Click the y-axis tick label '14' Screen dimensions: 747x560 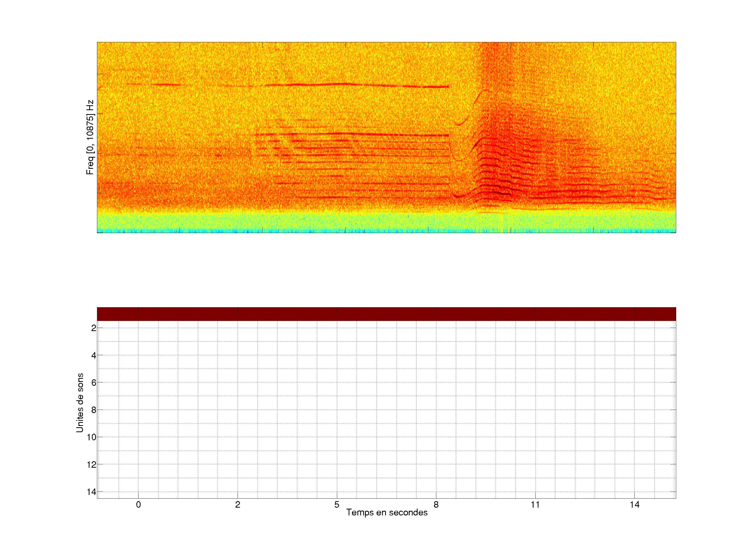pyautogui.click(x=92, y=492)
